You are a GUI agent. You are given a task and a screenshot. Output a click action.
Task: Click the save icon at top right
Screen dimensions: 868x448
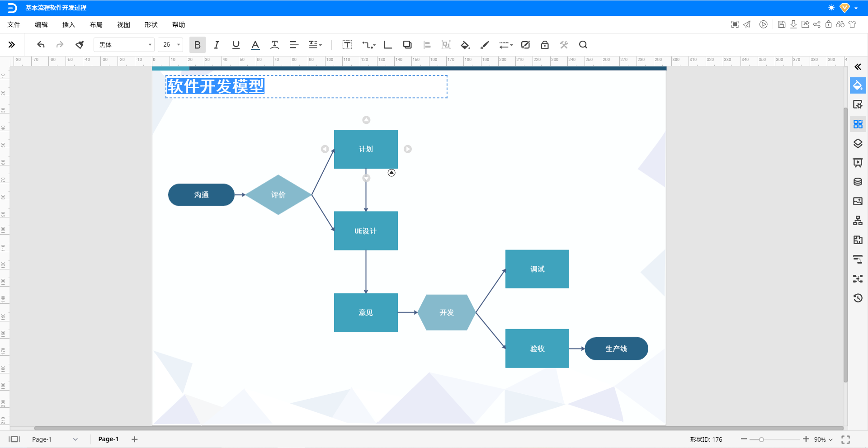click(x=782, y=24)
